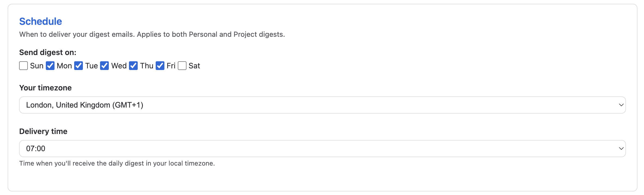Tick the Sat checkbox

182,66
